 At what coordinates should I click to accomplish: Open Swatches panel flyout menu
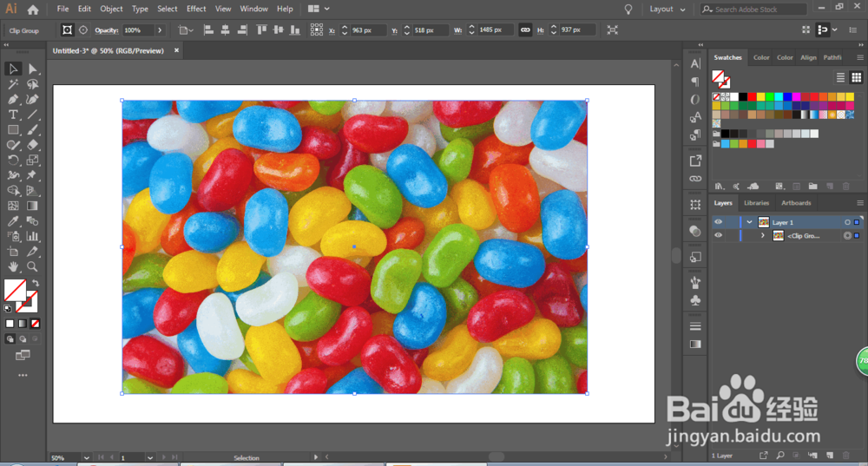[x=859, y=57]
